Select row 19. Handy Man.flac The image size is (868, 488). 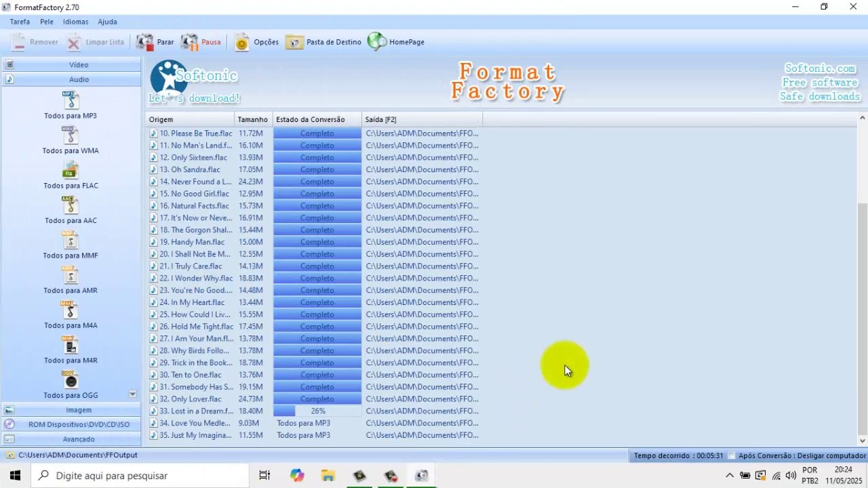(x=315, y=242)
